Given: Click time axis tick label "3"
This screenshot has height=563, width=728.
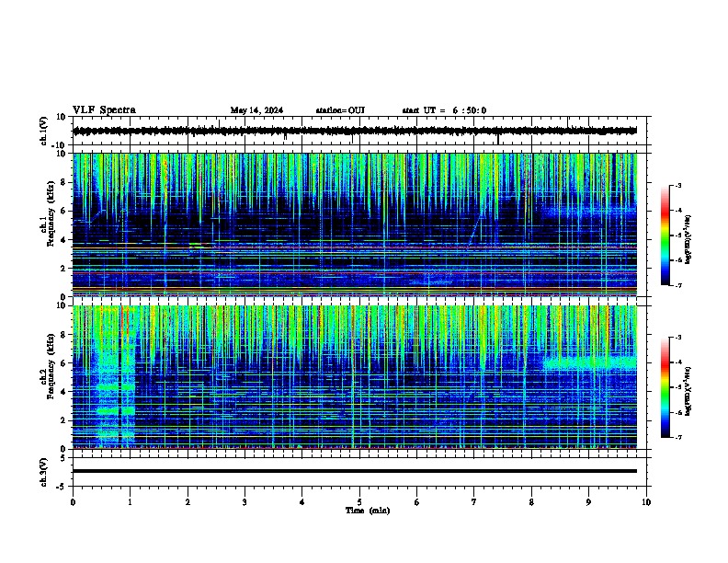Looking at the screenshot, I should point(245,502).
